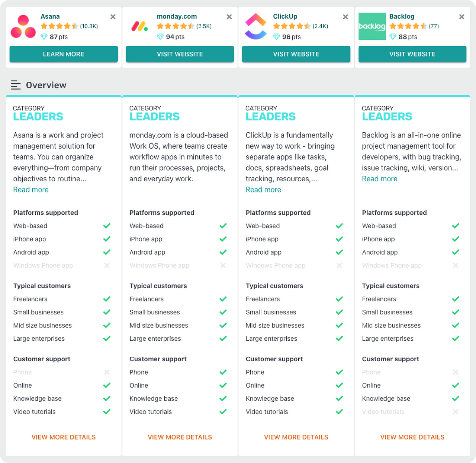Open View More Details for Backlog
The image size is (476, 463).
(412, 437)
